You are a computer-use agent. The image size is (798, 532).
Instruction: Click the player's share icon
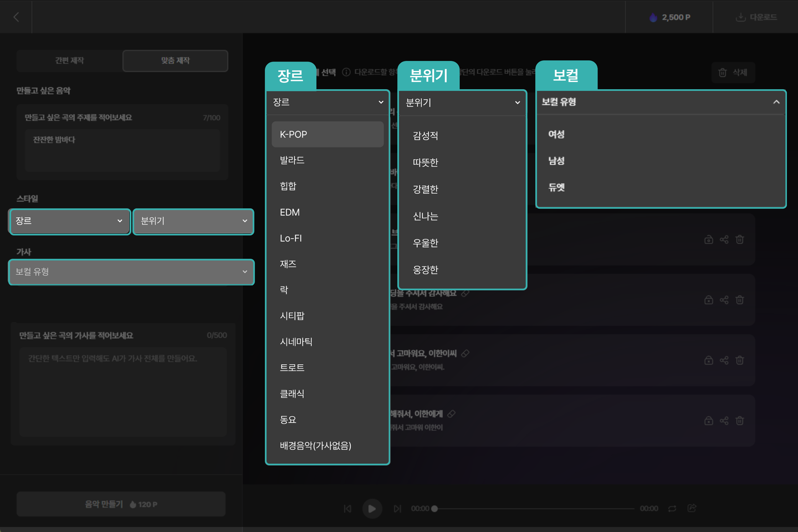(692, 508)
